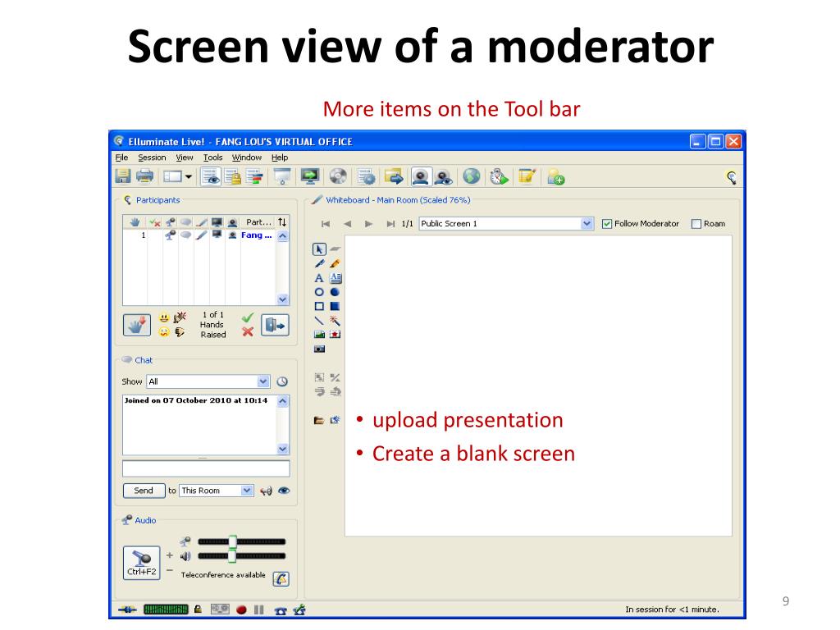Click the applause emoticon
This screenshot has height=630, width=840.
[x=180, y=317]
